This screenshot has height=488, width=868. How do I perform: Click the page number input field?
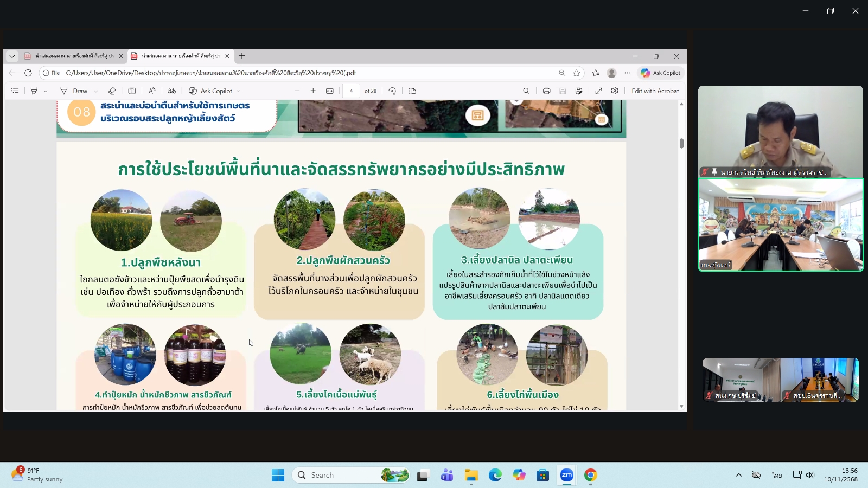352,91
